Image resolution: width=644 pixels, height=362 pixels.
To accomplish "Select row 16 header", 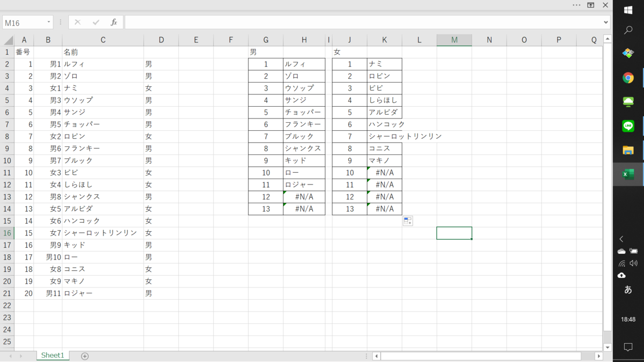I will (x=8, y=233).
